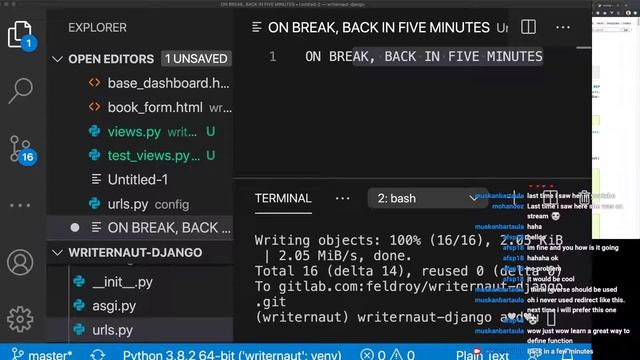Open views.py from open editors
Image resolution: width=640 pixels, height=360 pixels.
coord(151,131)
